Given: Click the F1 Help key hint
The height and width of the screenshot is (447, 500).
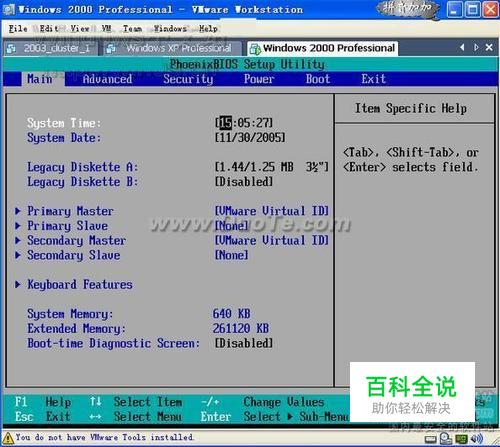Looking at the screenshot, I should coord(43,402).
